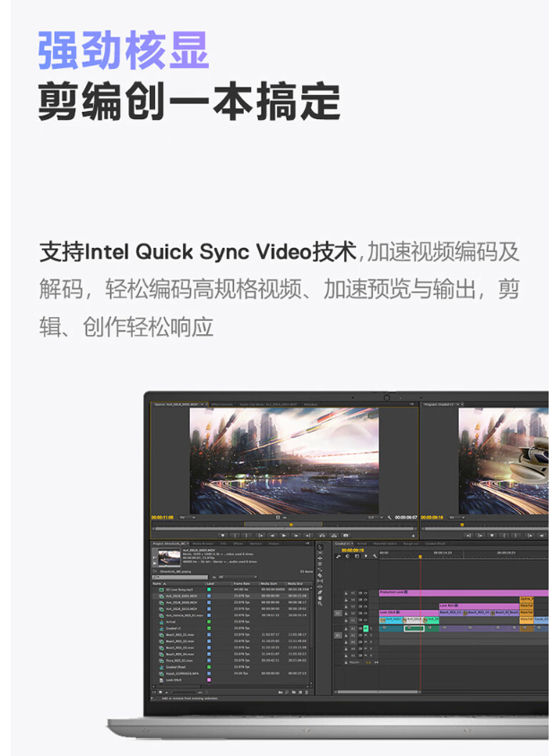Click the Delete trash icon in Project panel
This screenshot has width=554, height=756.
coord(307,692)
